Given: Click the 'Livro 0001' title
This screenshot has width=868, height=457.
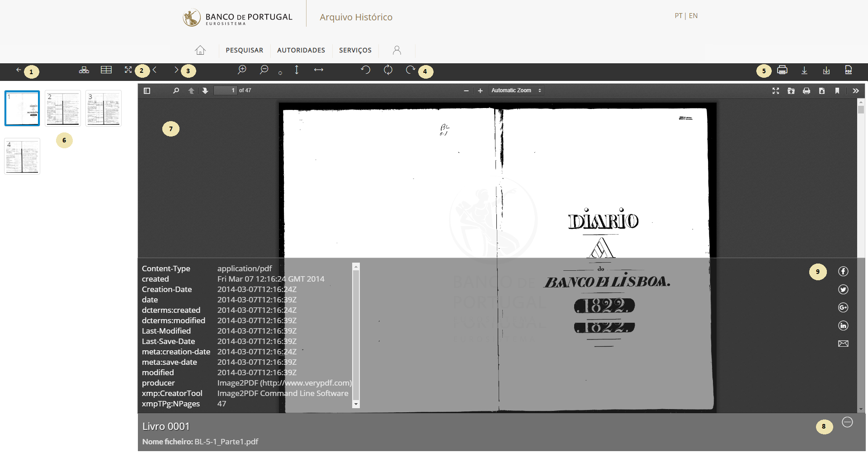Looking at the screenshot, I should [166, 426].
